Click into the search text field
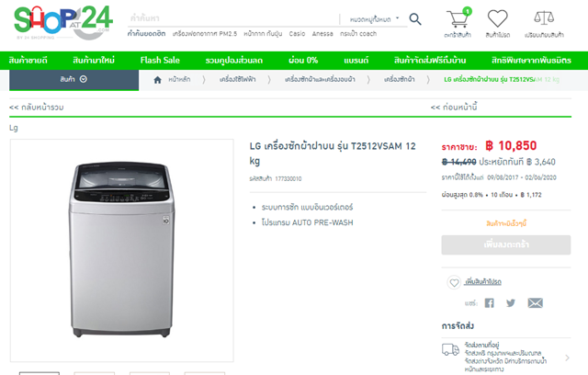 click(x=230, y=18)
